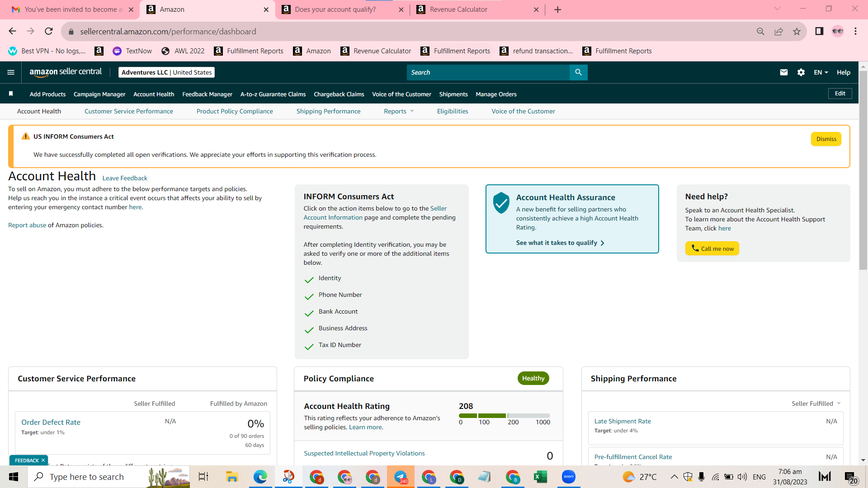Open the Chrome three-dot menu

tap(855, 31)
